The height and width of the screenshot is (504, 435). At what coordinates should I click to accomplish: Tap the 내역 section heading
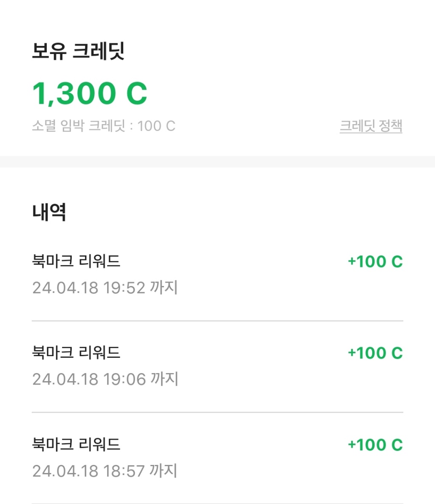[49, 212]
